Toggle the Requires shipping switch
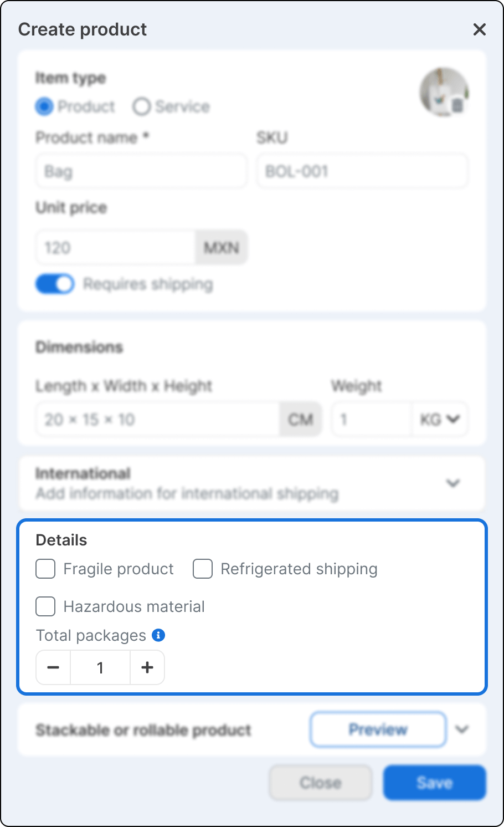The width and height of the screenshot is (504, 827). tap(55, 284)
